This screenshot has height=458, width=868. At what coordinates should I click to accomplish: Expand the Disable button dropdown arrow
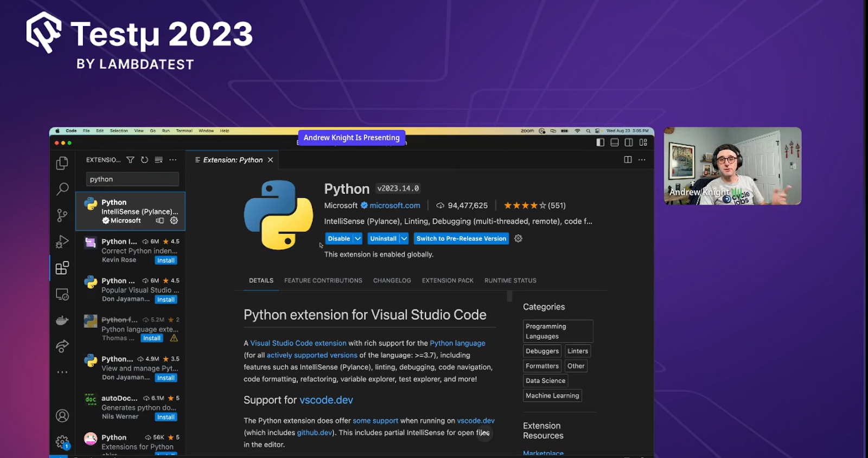[x=358, y=238]
